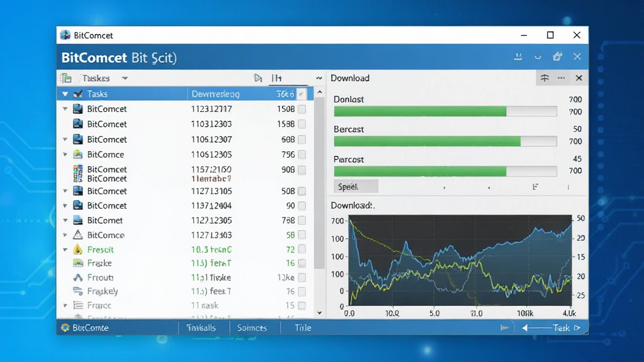Select the Frazke row text
The height and width of the screenshot is (362, 644).
(x=99, y=263)
